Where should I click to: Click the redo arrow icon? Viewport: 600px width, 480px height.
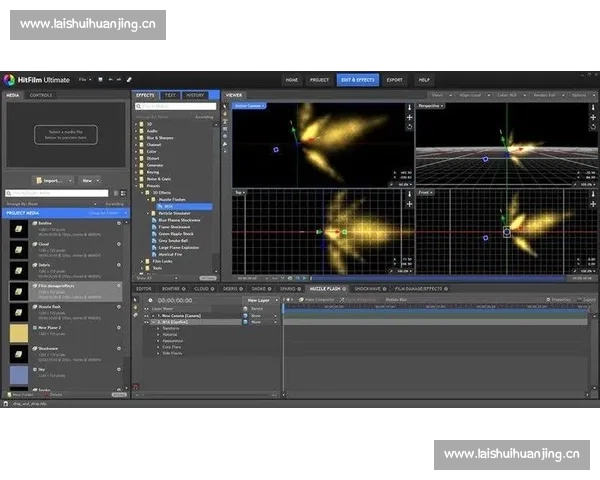(120, 79)
